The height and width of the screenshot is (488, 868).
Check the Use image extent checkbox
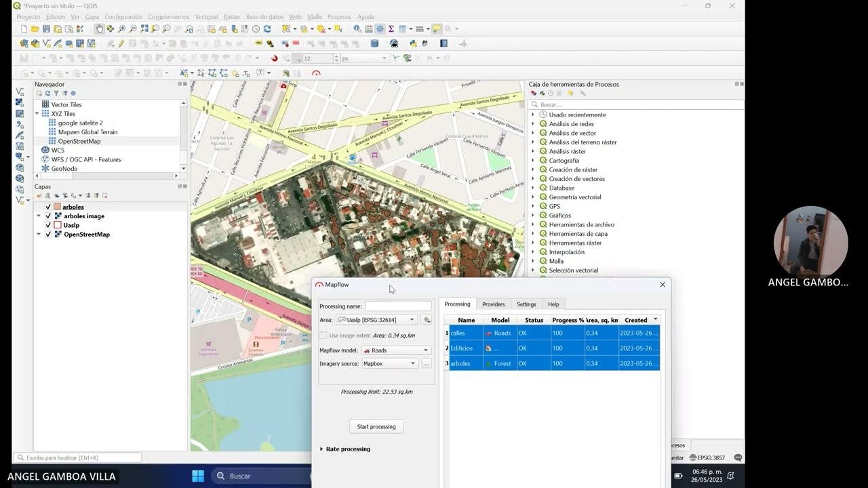[x=323, y=335]
